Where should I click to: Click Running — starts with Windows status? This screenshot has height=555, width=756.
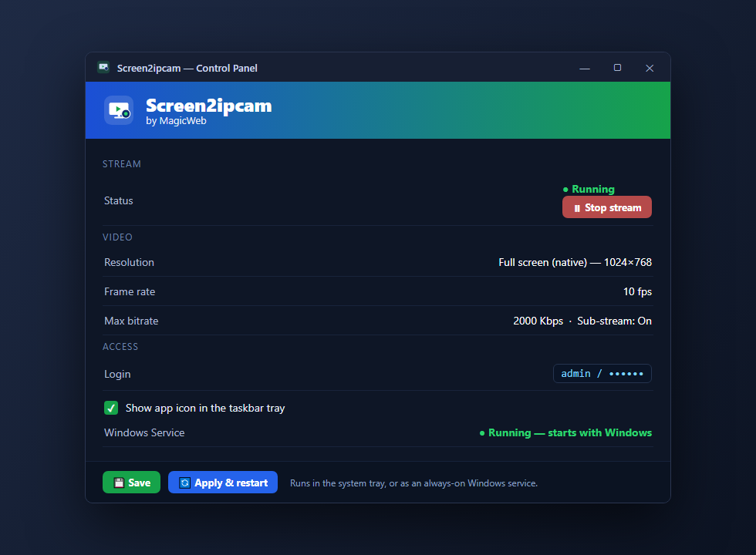coord(565,432)
